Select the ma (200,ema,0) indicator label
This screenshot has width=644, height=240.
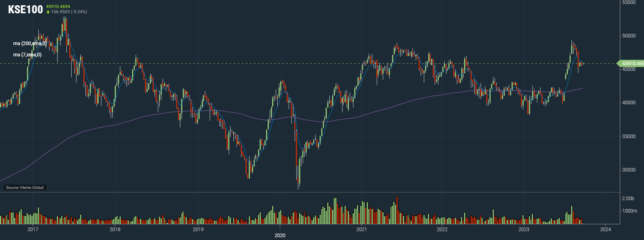click(x=30, y=43)
